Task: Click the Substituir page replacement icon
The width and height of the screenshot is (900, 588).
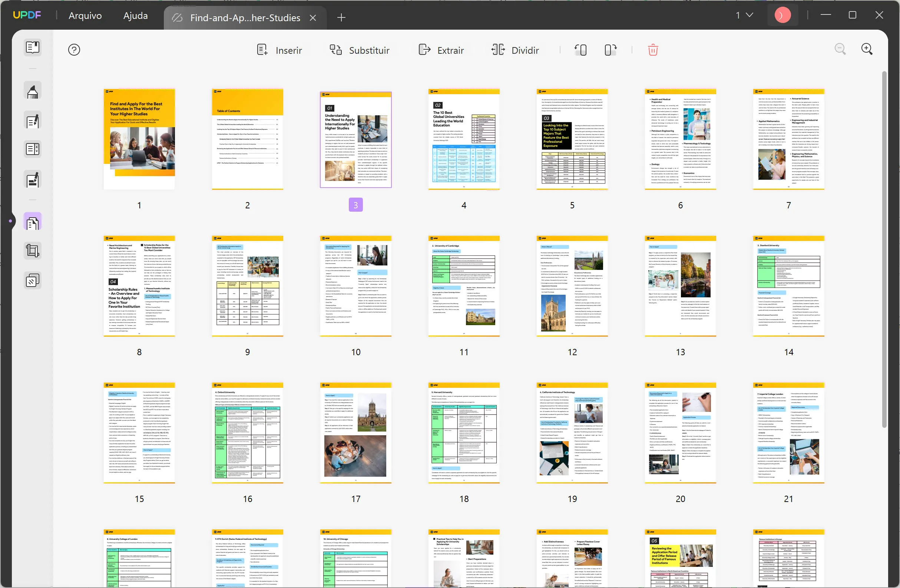Action: click(x=335, y=49)
